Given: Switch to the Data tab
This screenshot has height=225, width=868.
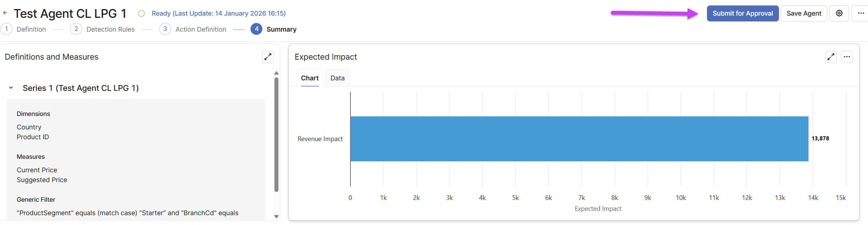Looking at the screenshot, I should pos(337,78).
